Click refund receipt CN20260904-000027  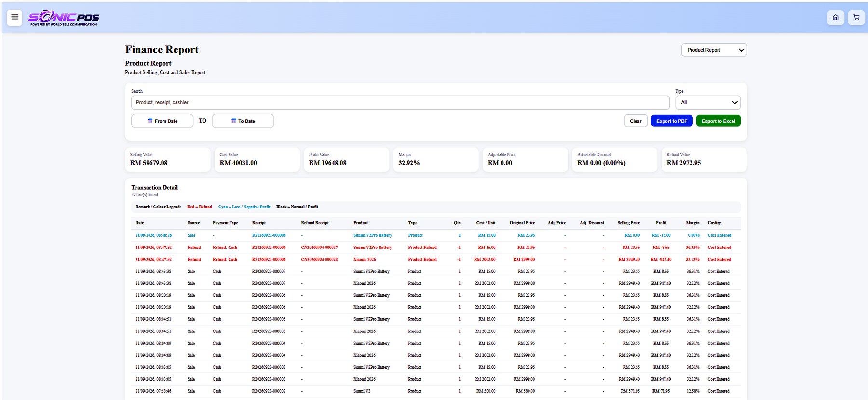(x=319, y=248)
